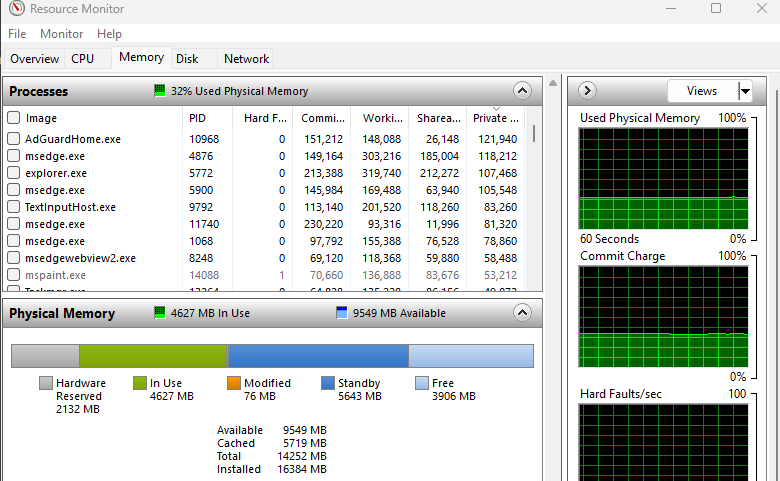Click the private value 121,940
The width and height of the screenshot is (780, 481).
pos(497,139)
